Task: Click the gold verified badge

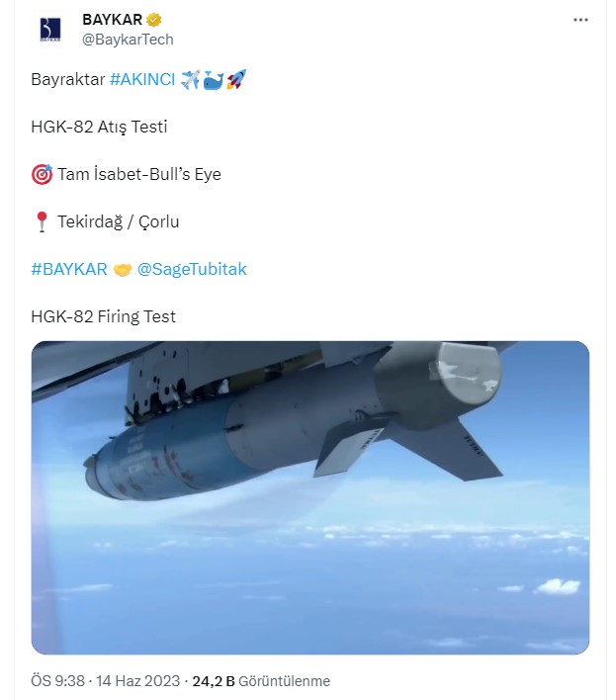Action: [155, 20]
